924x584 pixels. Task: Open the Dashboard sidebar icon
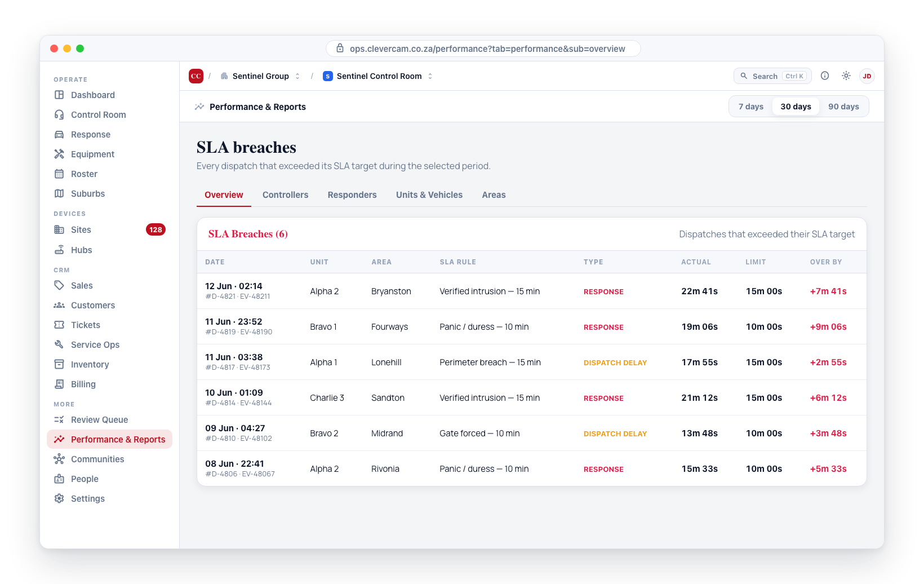point(59,95)
